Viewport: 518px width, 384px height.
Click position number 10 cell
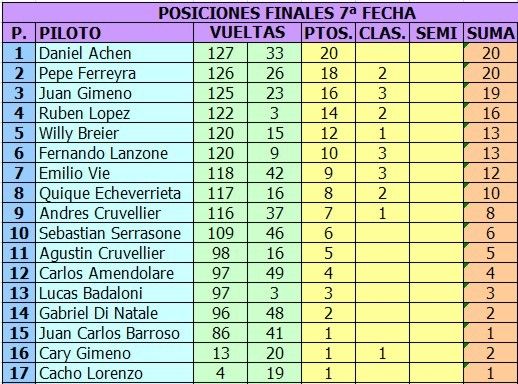[19, 233]
